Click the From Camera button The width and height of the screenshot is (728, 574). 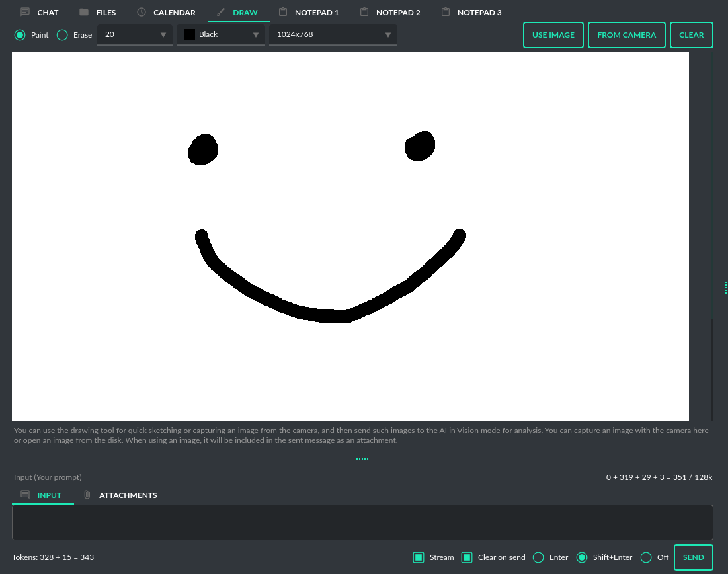pos(626,35)
